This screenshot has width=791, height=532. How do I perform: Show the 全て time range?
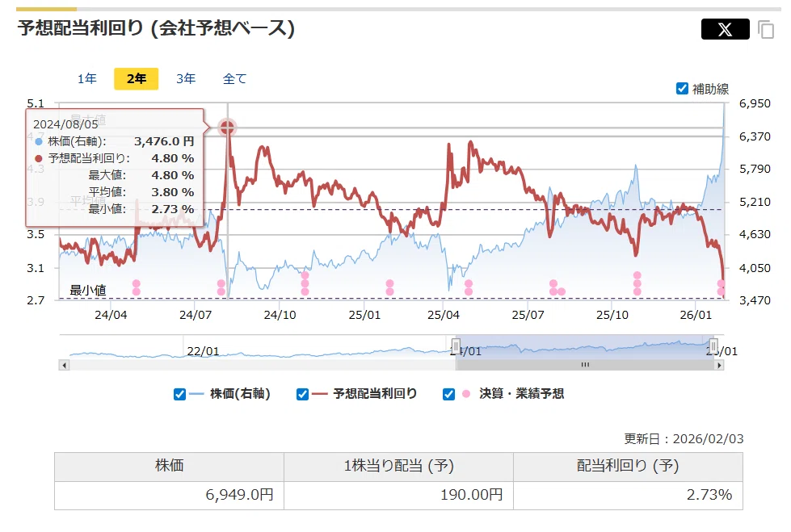tap(234, 78)
